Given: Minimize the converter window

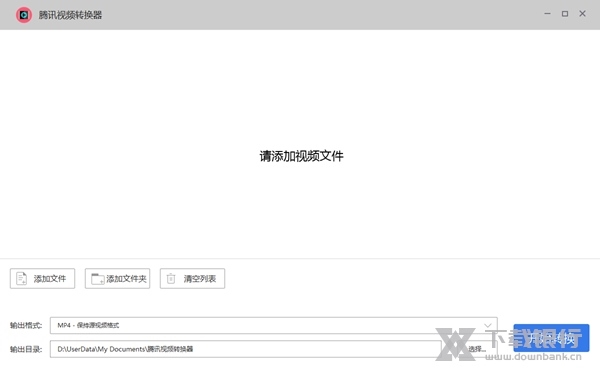Looking at the screenshot, I should pos(548,14).
